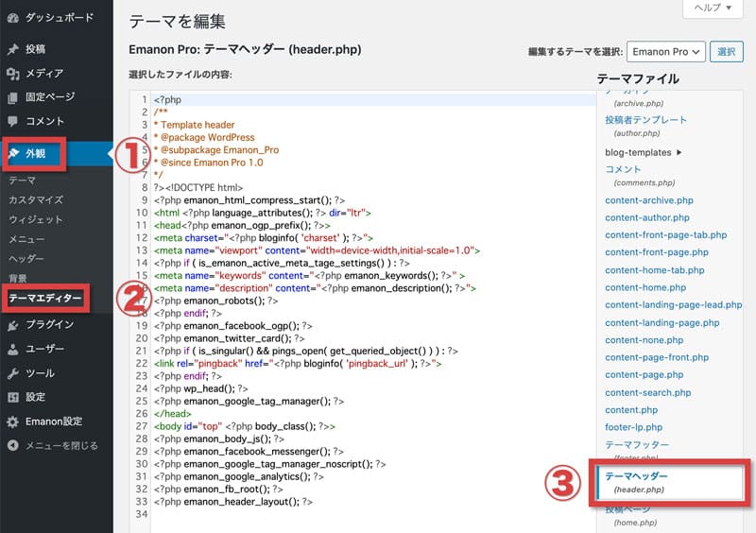Image resolution: width=756 pixels, height=533 pixels.
Task: Open content-none.php file
Action: coord(644,340)
